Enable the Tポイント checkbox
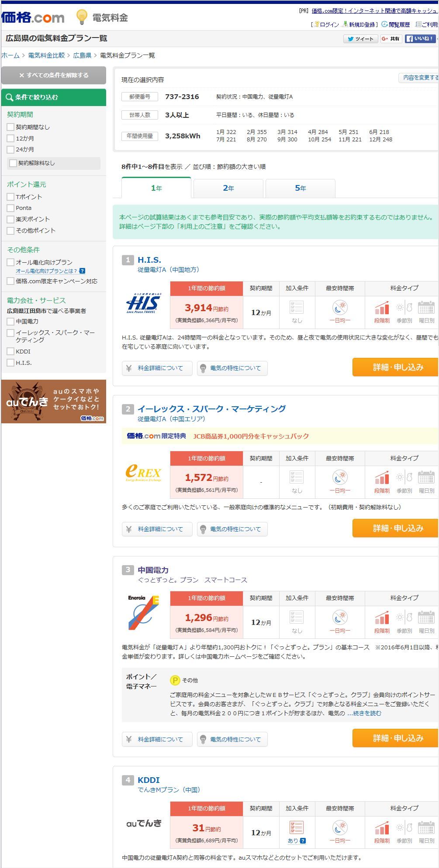Viewport: 439px width, 868px height. coord(10,197)
